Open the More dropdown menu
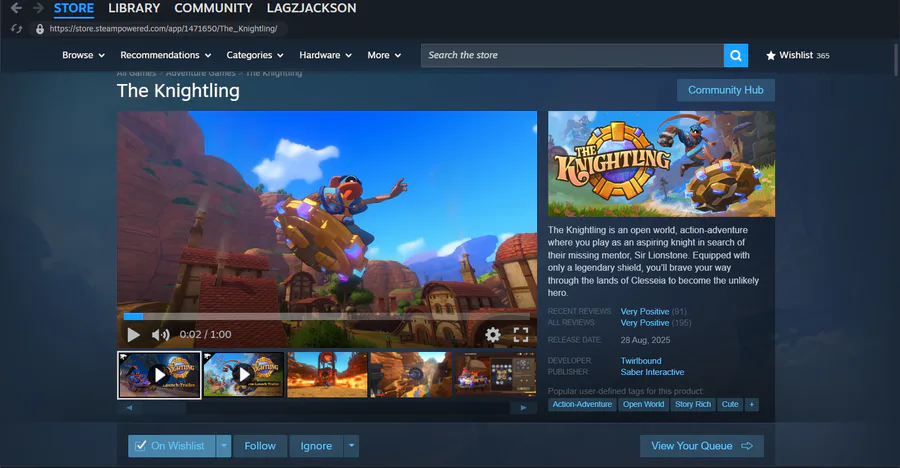 tap(384, 55)
